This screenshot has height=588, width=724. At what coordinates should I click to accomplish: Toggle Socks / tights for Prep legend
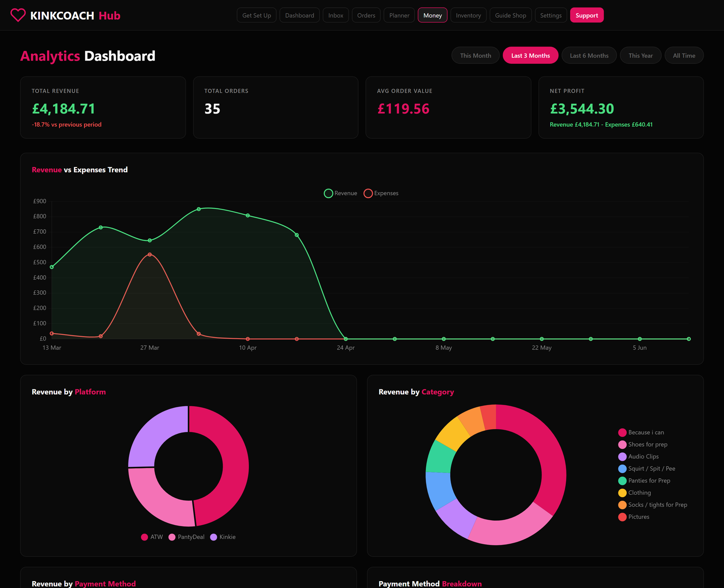(653, 505)
